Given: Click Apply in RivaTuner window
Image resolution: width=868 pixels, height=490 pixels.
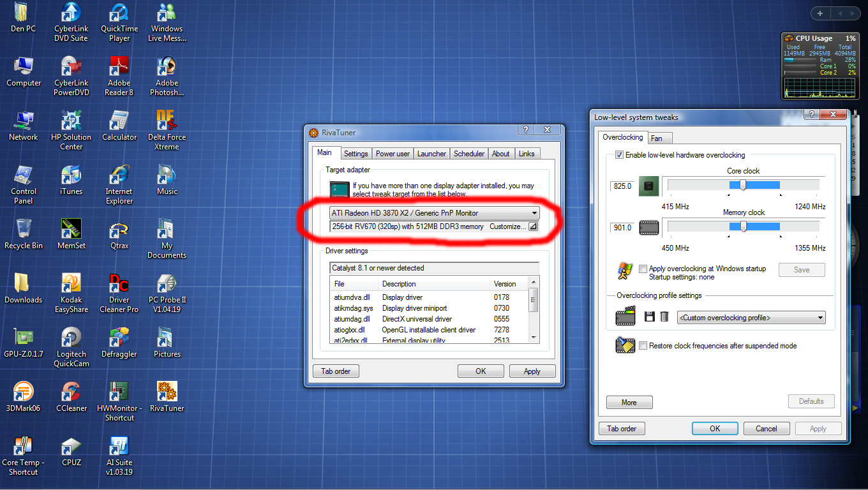Looking at the screenshot, I should tap(532, 371).
